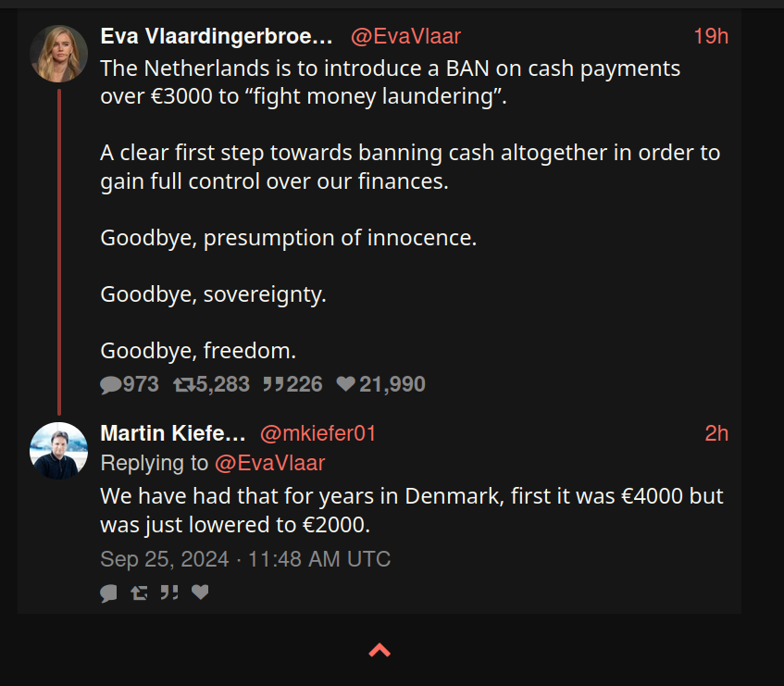784x686 pixels.
Task: Open the 2h timestamp link
Action: 716,433
